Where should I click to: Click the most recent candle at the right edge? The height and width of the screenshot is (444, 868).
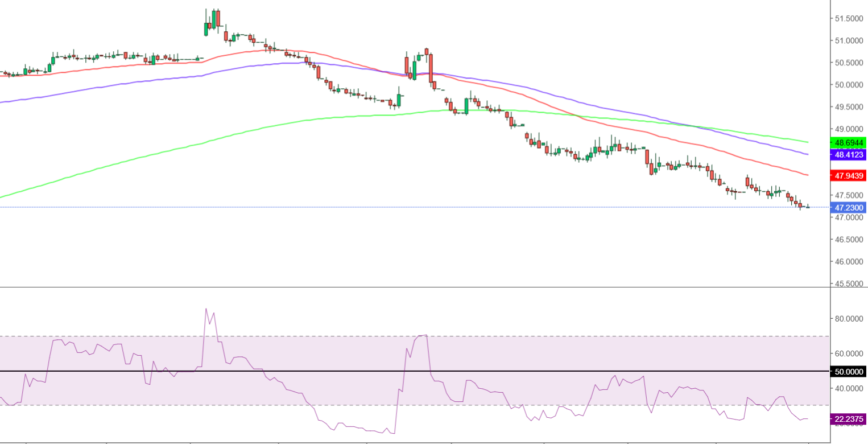pyautogui.click(x=807, y=207)
